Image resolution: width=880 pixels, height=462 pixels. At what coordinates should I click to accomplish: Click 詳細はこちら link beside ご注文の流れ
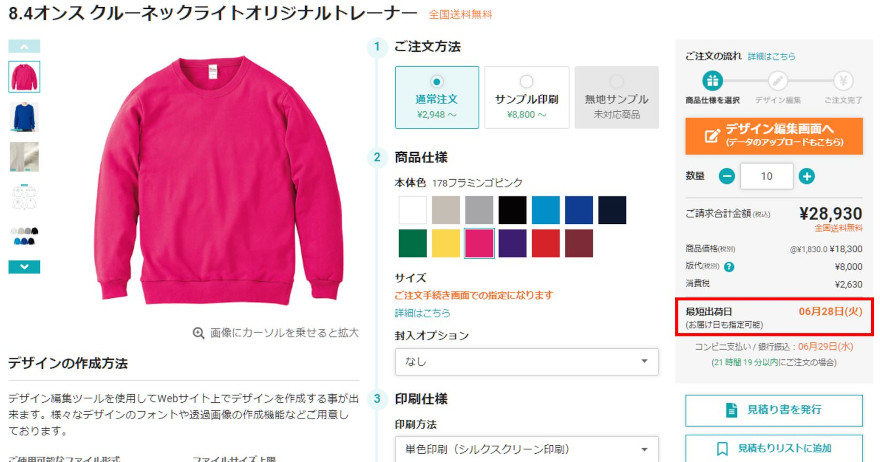(771, 56)
